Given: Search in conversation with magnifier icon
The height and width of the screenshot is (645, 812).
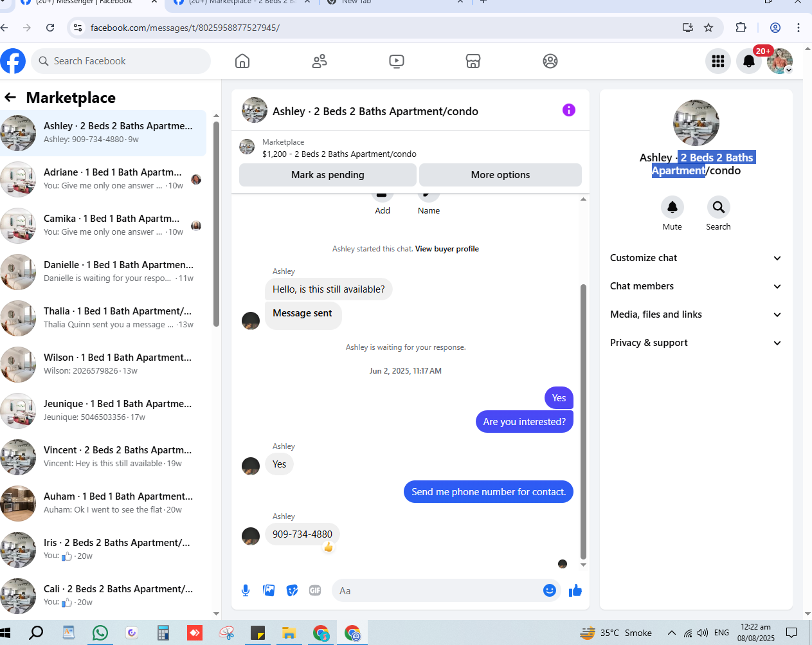Looking at the screenshot, I should [x=719, y=207].
